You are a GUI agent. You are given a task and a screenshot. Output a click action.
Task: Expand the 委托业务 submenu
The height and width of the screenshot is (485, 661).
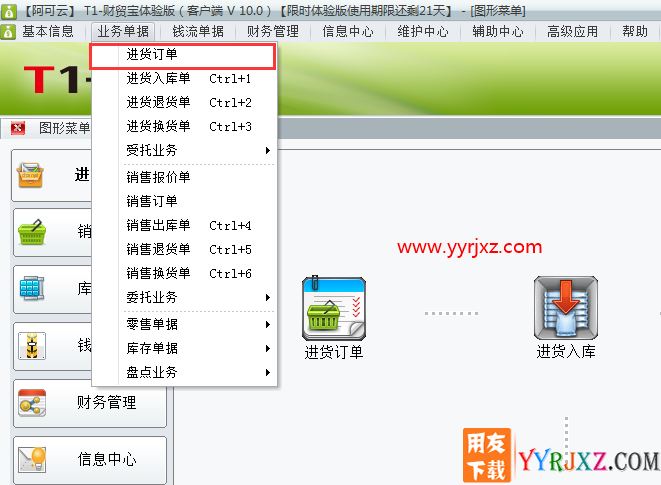click(x=184, y=297)
